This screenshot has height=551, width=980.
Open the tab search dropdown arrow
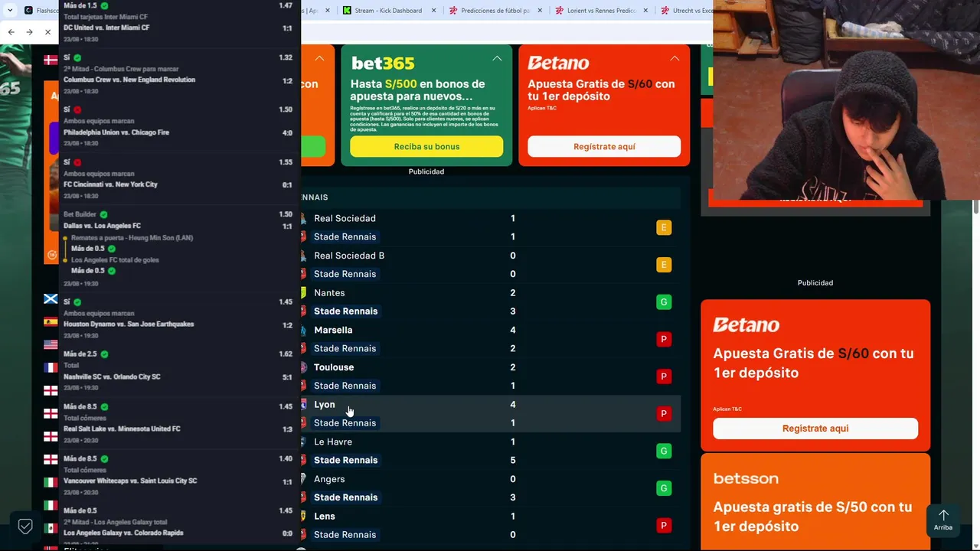pyautogui.click(x=9, y=10)
